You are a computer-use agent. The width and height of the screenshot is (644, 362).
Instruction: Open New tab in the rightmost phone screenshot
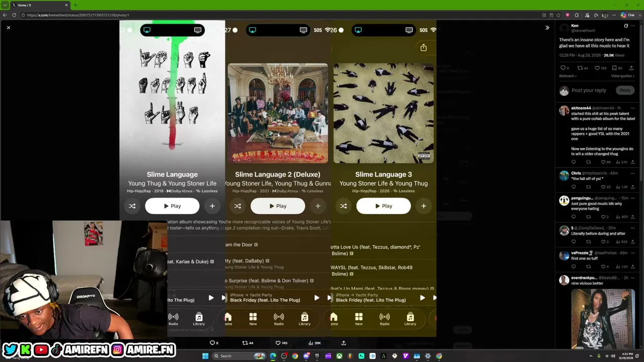(359, 319)
